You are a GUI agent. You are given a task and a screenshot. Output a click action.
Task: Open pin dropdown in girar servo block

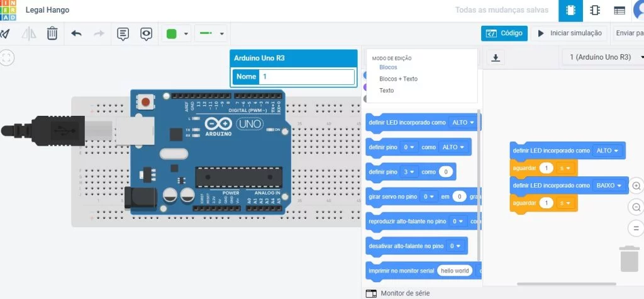[429, 196]
